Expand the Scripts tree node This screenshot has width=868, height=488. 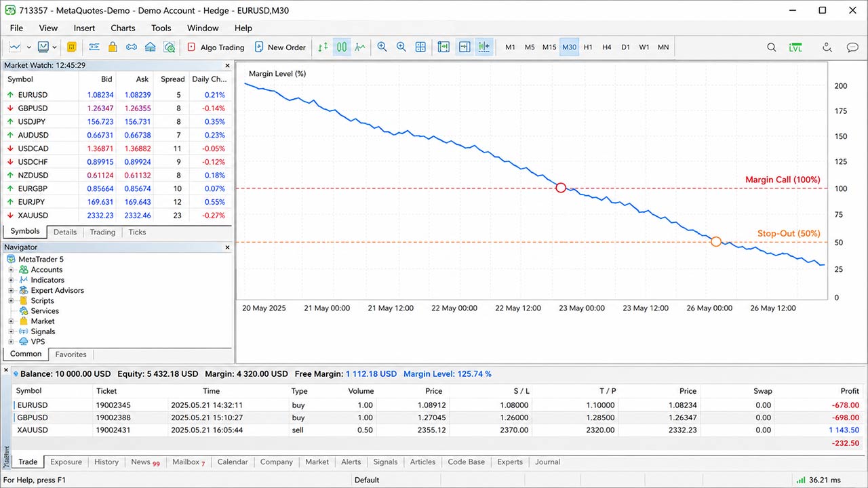click(x=11, y=301)
